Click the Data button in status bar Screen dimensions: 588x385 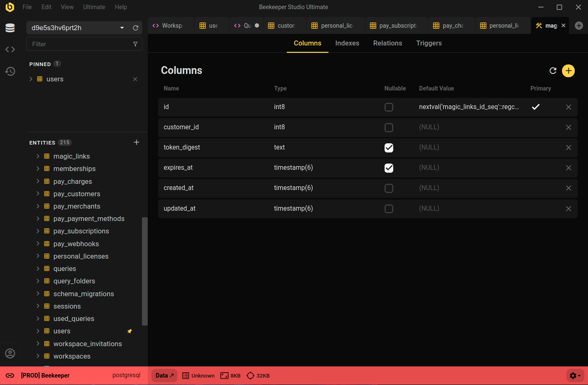164,375
